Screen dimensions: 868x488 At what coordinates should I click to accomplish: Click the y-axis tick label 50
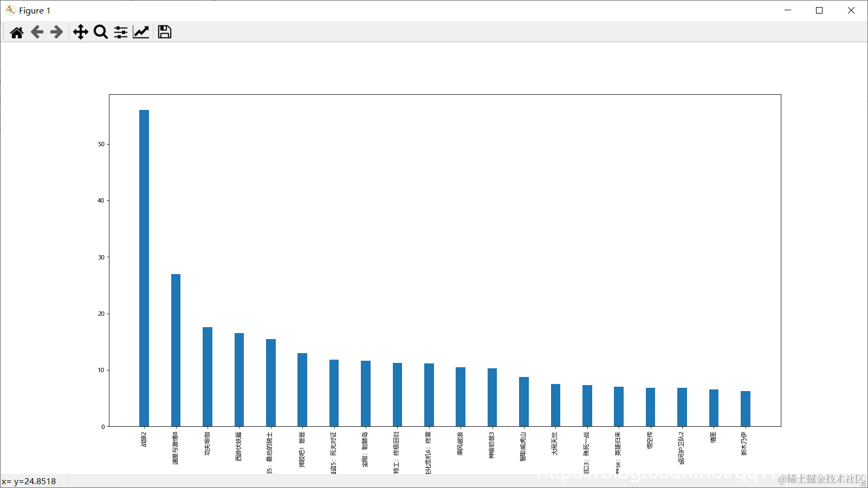pos(101,144)
